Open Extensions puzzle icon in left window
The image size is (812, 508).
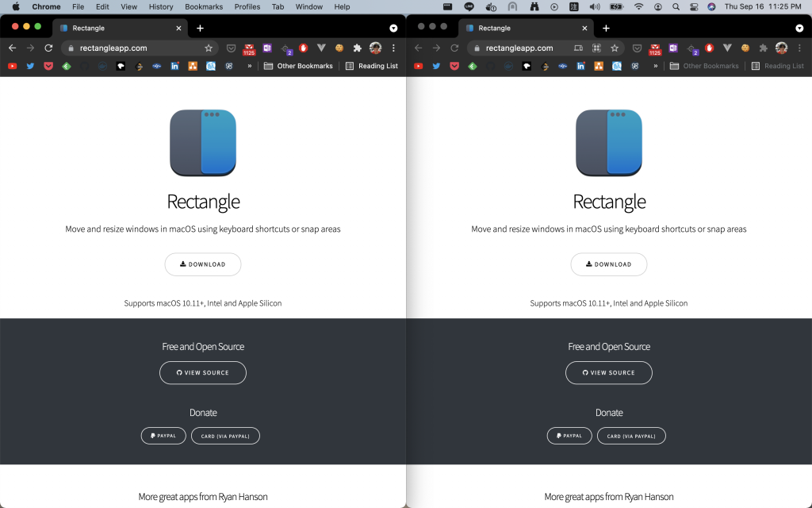pyautogui.click(x=358, y=48)
